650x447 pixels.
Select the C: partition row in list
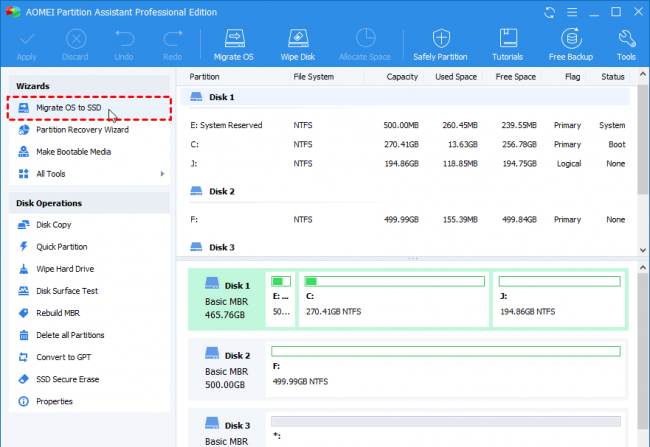(405, 144)
